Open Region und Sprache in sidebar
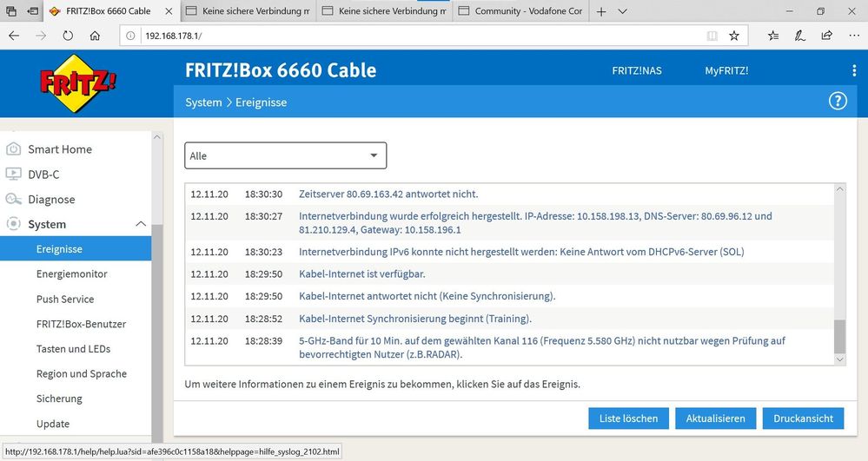The height and width of the screenshot is (461, 868). click(82, 373)
